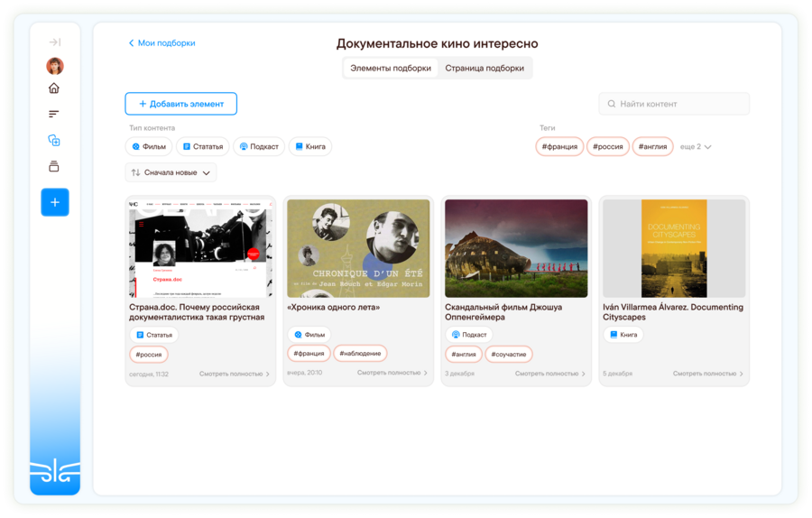Click #россия tag on Страна.doc card
Viewport: 812px width, 518px height.
149,355
